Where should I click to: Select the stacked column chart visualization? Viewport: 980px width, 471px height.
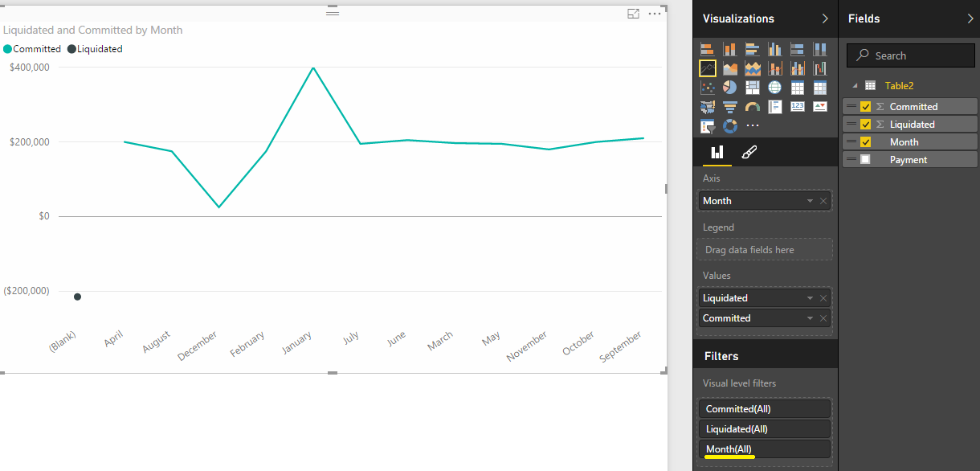point(730,49)
